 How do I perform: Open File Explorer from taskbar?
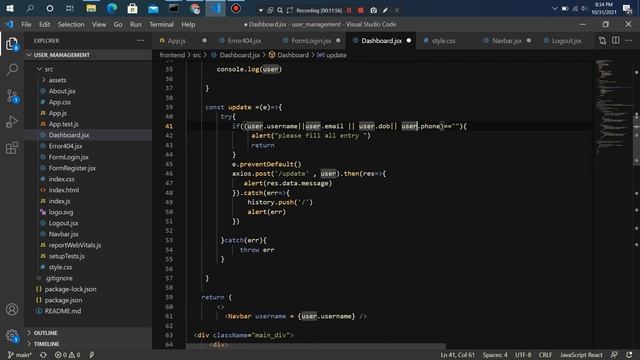[91, 9]
